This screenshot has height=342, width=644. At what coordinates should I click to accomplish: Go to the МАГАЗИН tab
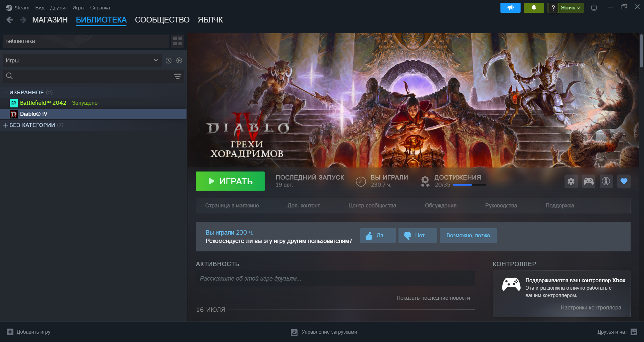click(x=50, y=20)
